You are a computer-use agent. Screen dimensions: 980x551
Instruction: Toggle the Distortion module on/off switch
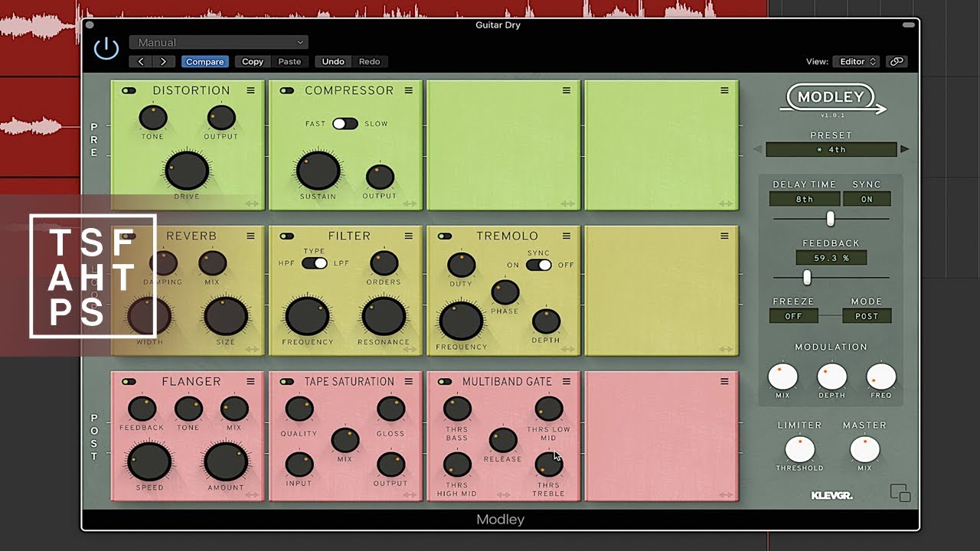[x=129, y=91]
